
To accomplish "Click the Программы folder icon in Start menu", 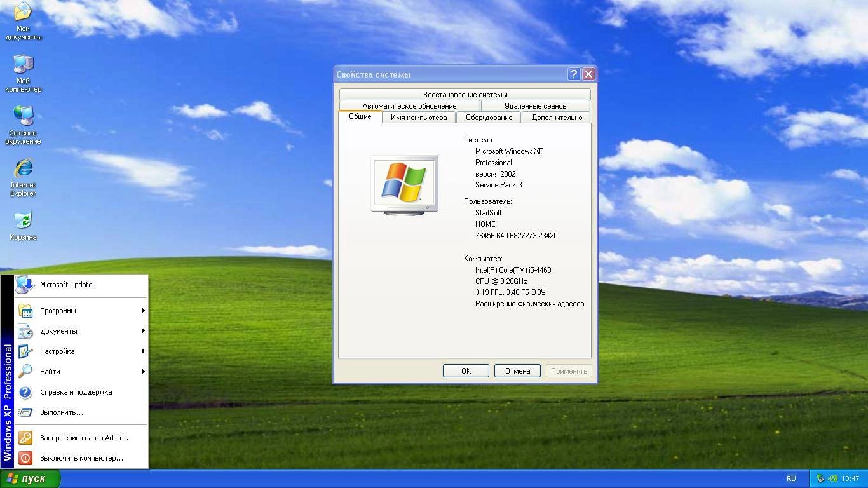I will click(25, 311).
